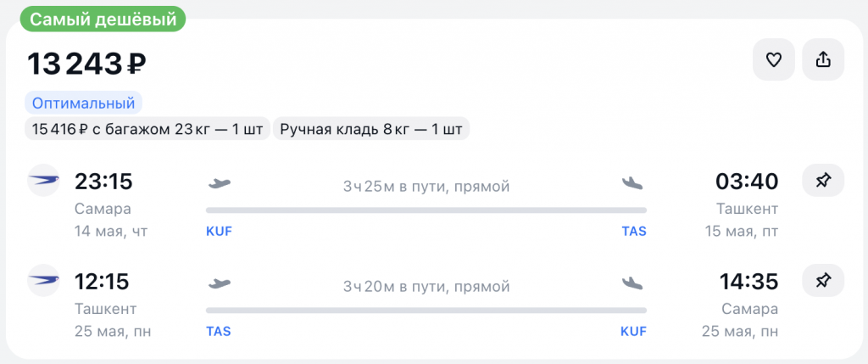Pin the Tashkent to Samara return flight
The height and width of the screenshot is (364, 868).
(822, 281)
